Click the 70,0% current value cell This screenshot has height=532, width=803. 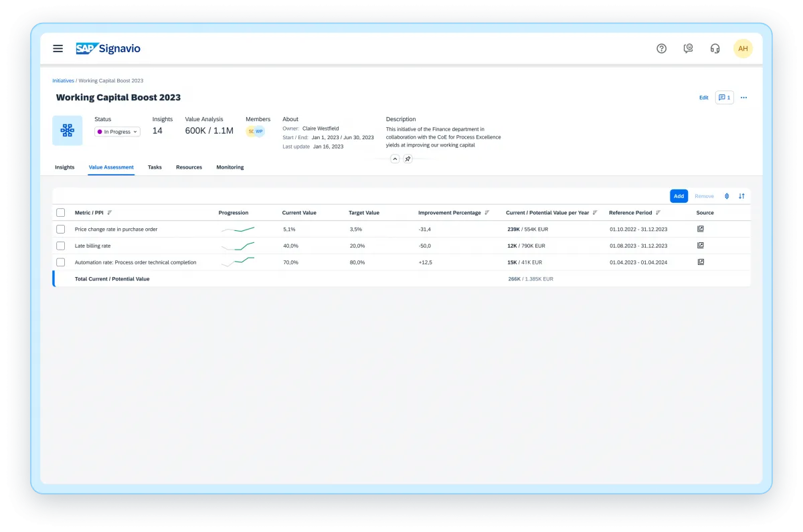290,262
